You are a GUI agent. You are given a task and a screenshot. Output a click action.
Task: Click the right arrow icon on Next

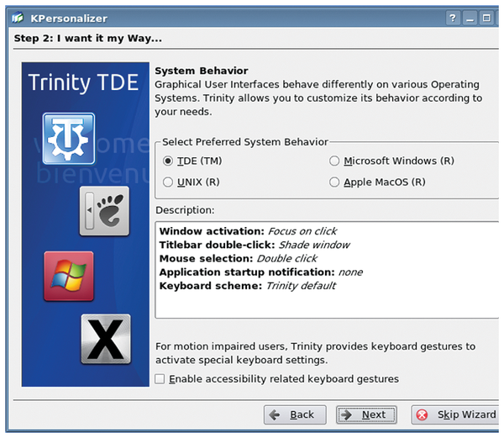click(346, 414)
